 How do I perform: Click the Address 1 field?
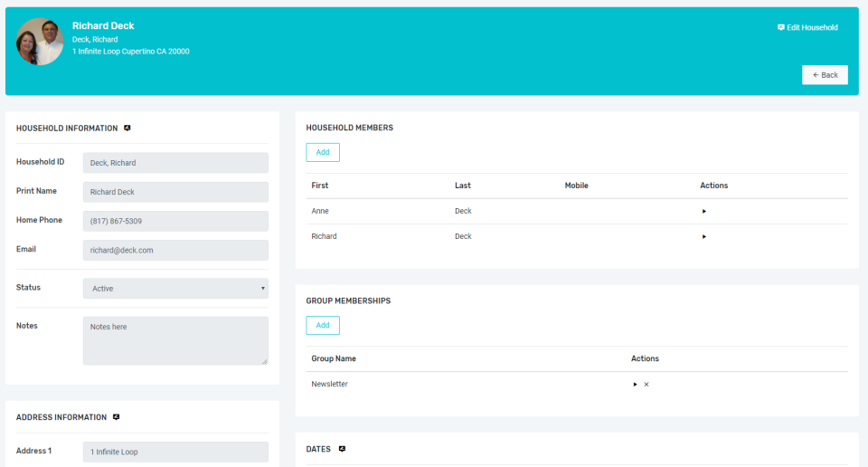[175, 452]
